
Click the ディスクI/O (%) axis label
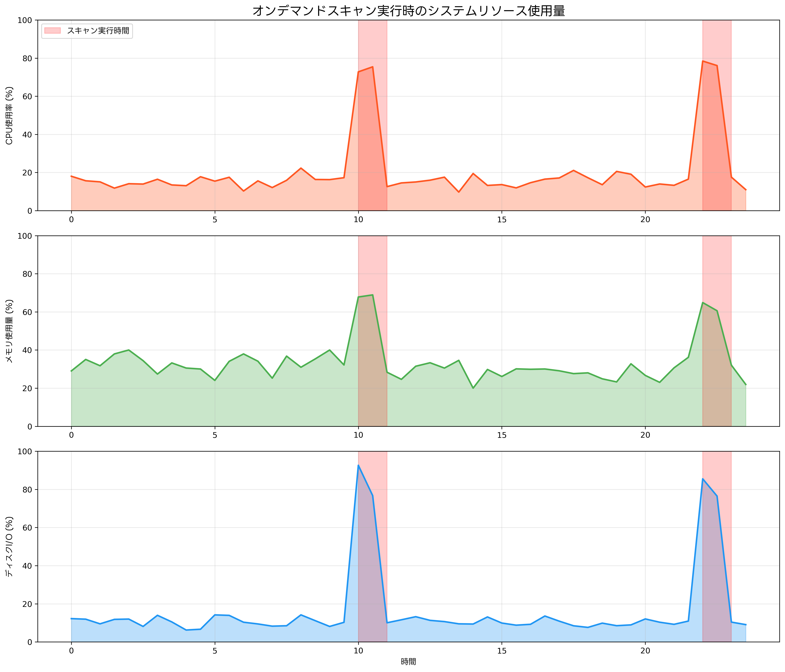click(x=9, y=547)
